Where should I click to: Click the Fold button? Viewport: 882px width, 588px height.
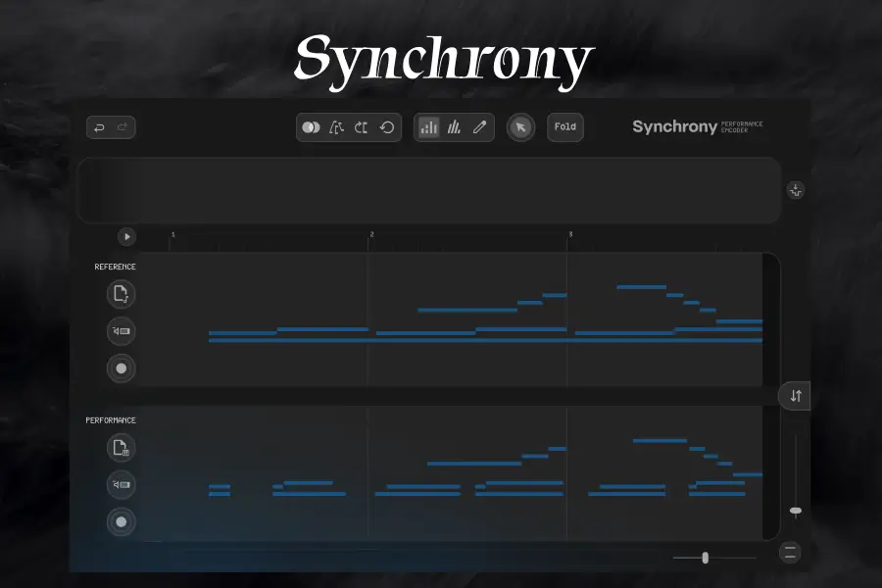(x=565, y=127)
